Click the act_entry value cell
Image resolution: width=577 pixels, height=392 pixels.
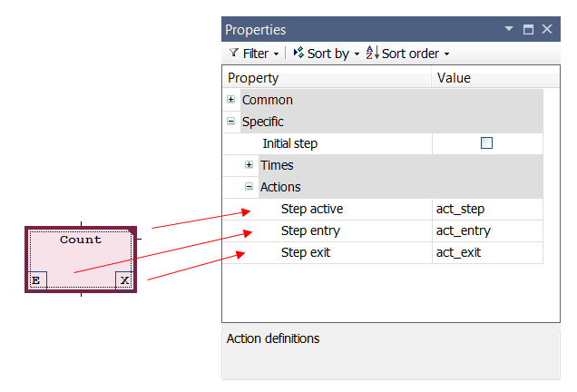tap(487, 230)
